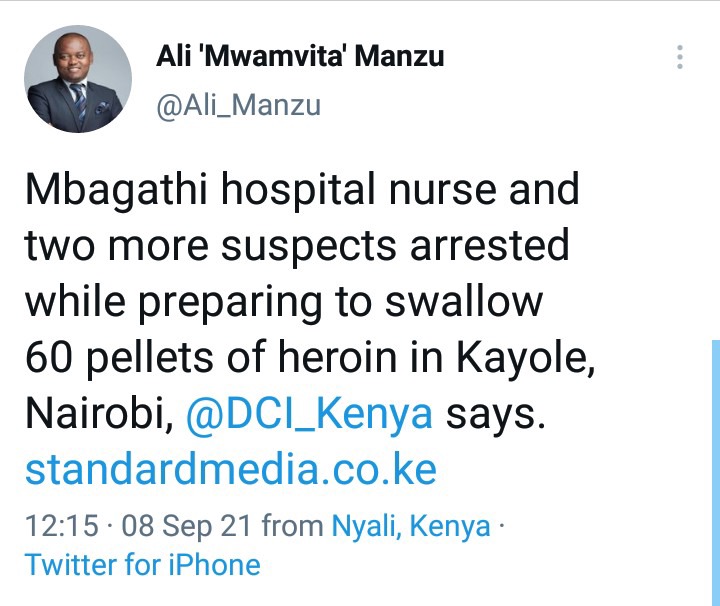The width and height of the screenshot is (720, 606).
Task: Click the blue scrollbar on the right edge
Action: pos(716,472)
